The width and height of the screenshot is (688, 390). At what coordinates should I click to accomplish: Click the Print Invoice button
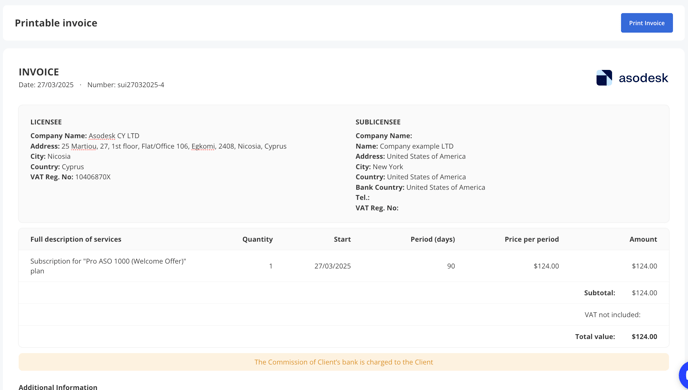(646, 23)
